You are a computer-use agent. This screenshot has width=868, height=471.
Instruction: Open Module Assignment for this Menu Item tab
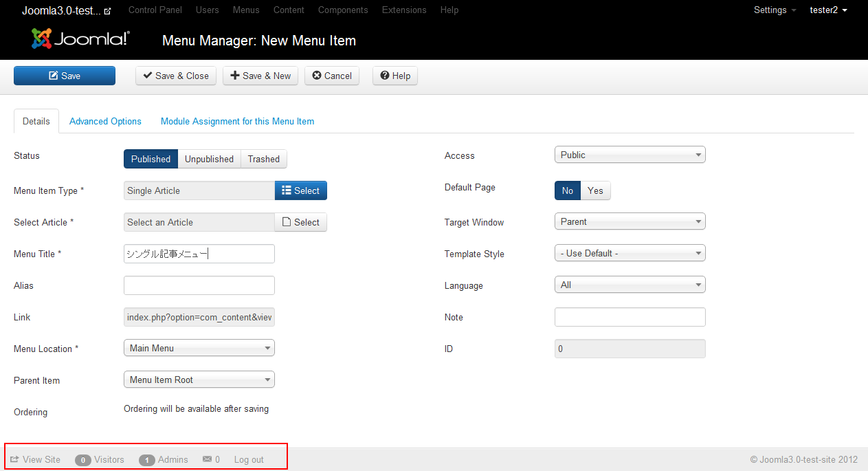pos(237,121)
